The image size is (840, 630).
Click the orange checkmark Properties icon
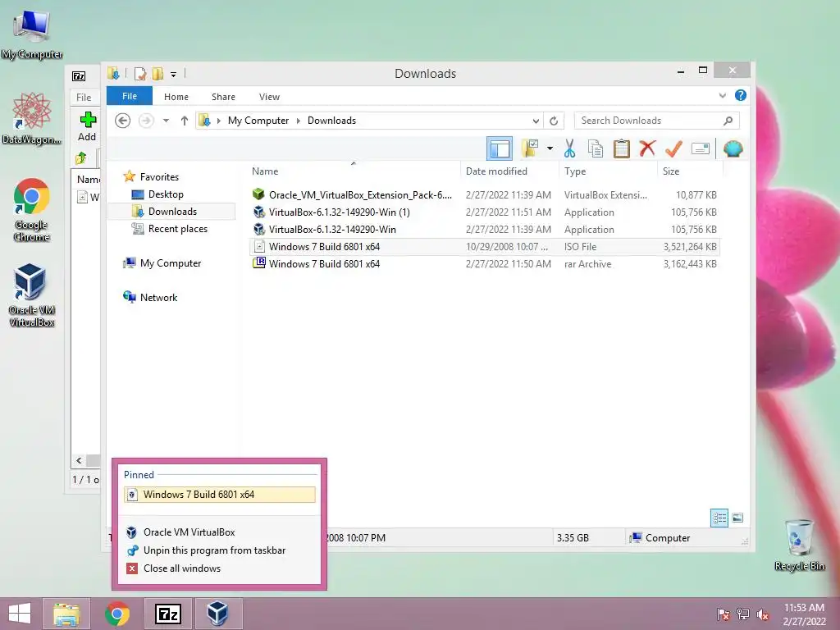click(673, 148)
